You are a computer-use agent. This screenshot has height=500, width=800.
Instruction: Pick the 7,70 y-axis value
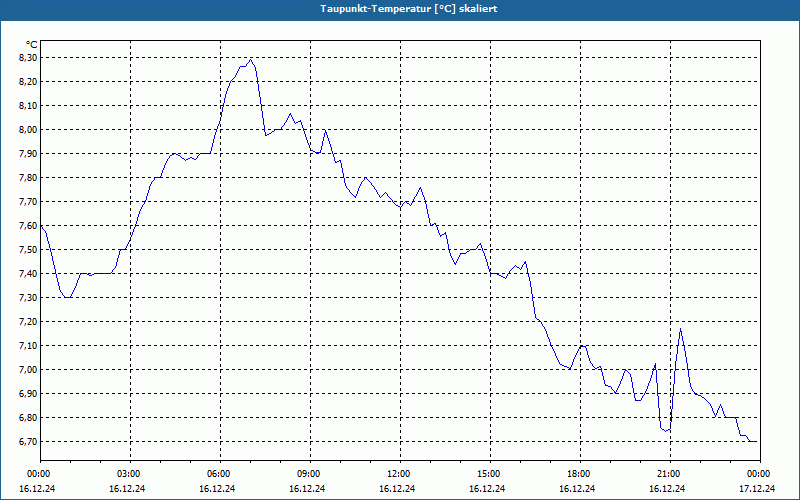coord(28,202)
